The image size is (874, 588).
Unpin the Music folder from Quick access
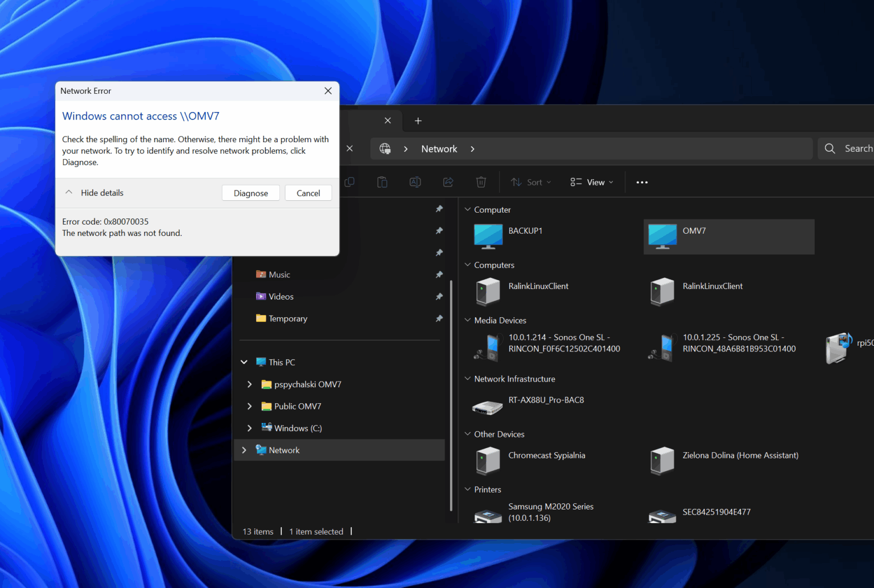tap(439, 274)
